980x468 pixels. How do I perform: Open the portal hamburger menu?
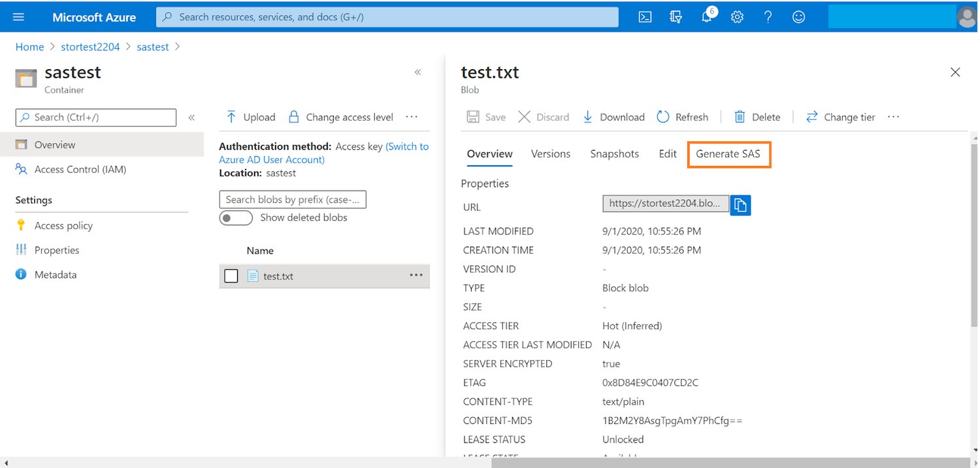point(18,17)
